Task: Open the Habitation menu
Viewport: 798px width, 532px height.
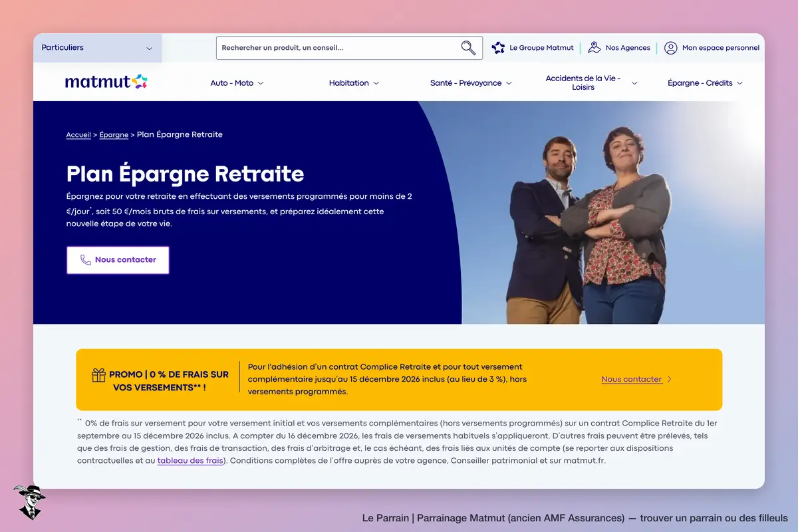Action: [349, 83]
